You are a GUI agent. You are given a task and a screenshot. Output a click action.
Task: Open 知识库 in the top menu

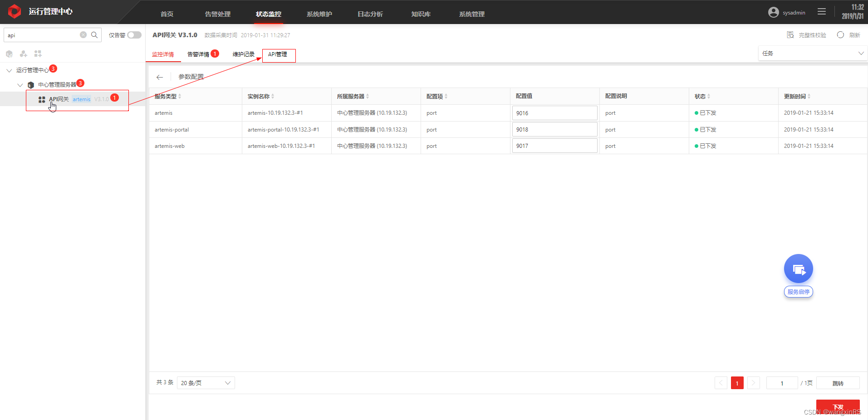(421, 14)
